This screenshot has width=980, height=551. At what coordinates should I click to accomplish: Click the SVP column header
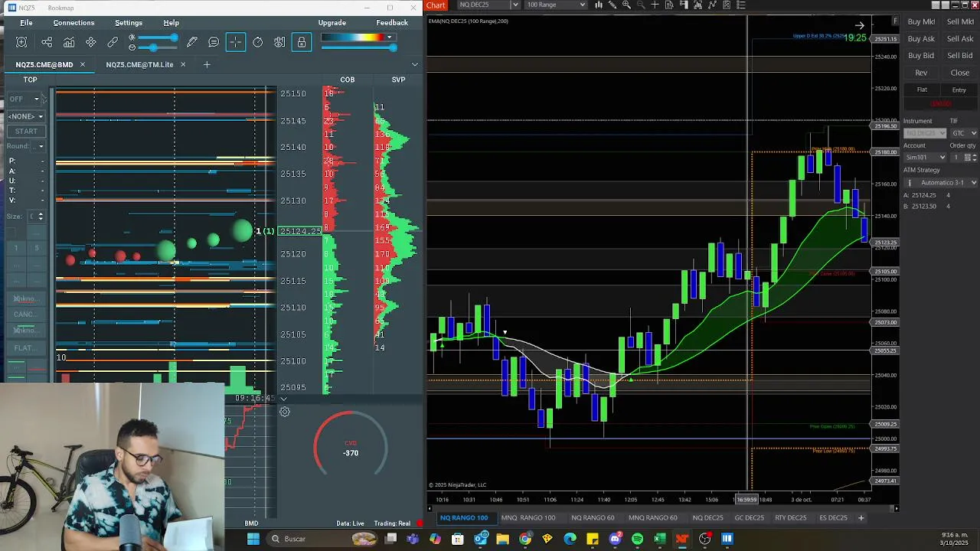398,80
